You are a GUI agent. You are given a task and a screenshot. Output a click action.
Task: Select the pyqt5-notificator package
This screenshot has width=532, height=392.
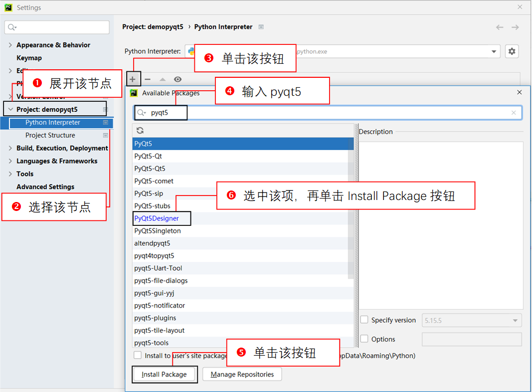(x=243, y=305)
